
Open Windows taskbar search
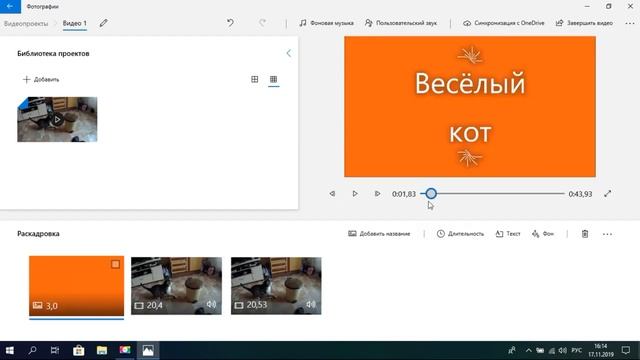coord(32,350)
